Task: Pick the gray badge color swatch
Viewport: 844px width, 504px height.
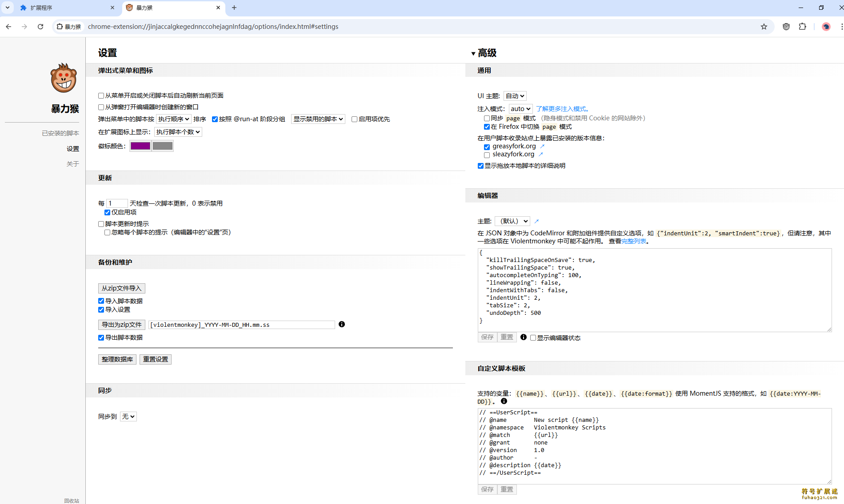Action: [x=163, y=146]
